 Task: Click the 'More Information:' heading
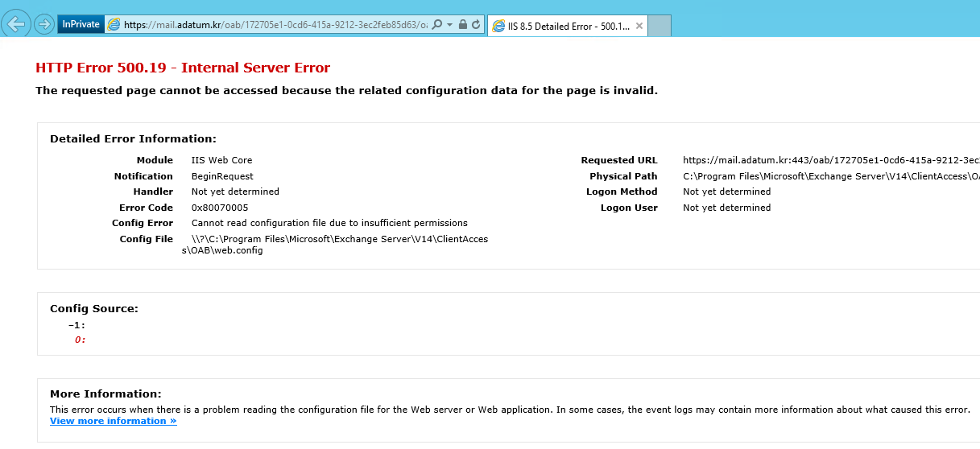[x=105, y=393]
